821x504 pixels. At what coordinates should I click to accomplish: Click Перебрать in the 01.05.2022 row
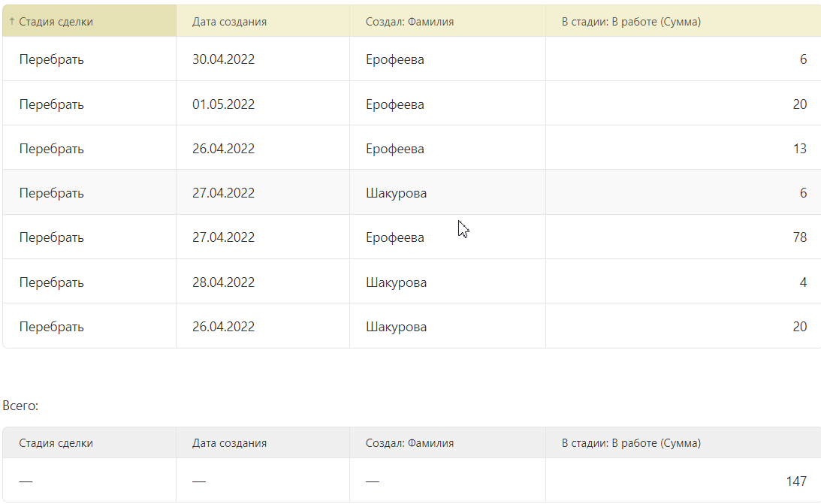[x=51, y=104]
